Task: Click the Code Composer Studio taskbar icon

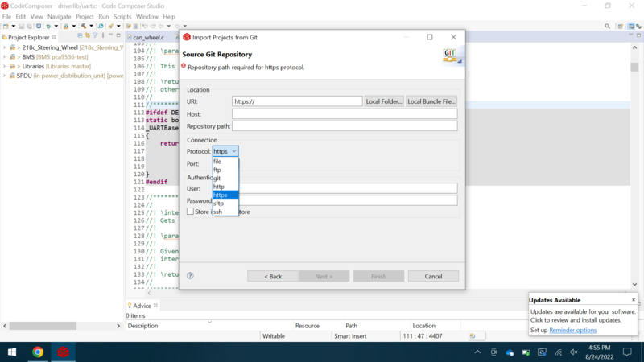Action: tap(63, 352)
